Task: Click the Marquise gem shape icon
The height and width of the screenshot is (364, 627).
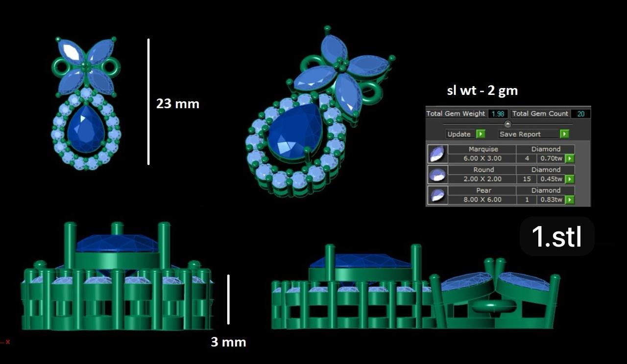Action: click(x=437, y=154)
